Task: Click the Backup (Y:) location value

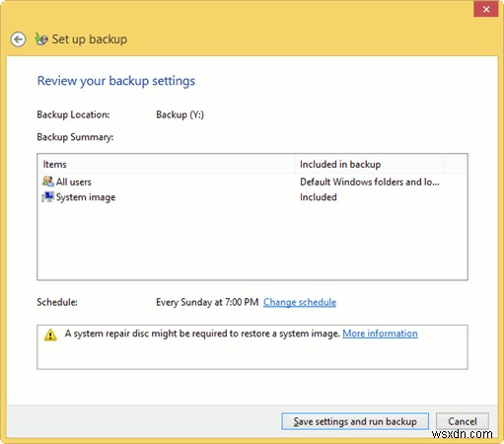Action: pos(180,114)
